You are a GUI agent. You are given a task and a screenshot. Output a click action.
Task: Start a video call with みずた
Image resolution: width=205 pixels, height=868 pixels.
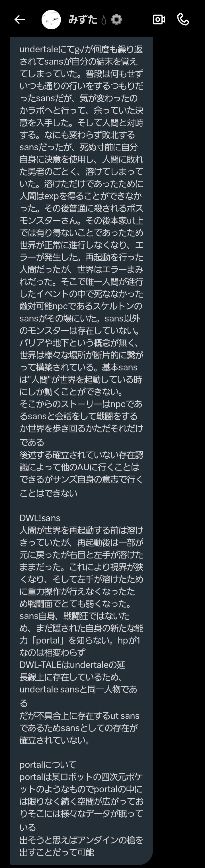[159, 20]
